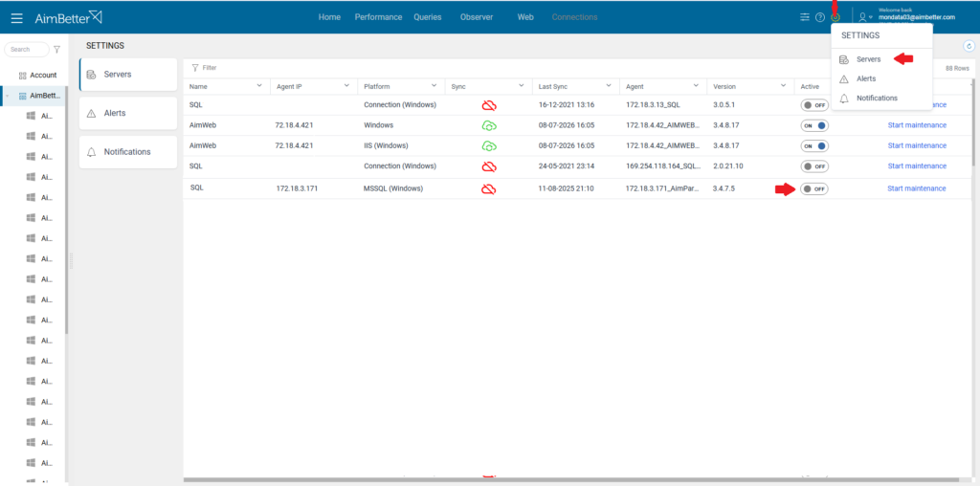The height and width of the screenshot is (486, 980).
Task: Click the funnel icon beside Search box
Action: pyautogui.click(x=56, y=50)
